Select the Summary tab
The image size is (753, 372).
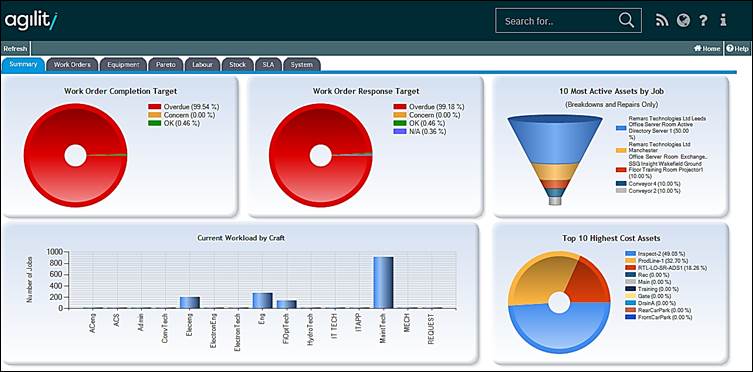coord(23,64)
